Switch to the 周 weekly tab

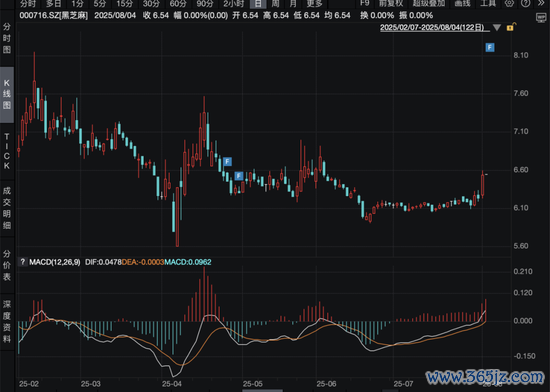coord(276,4)
